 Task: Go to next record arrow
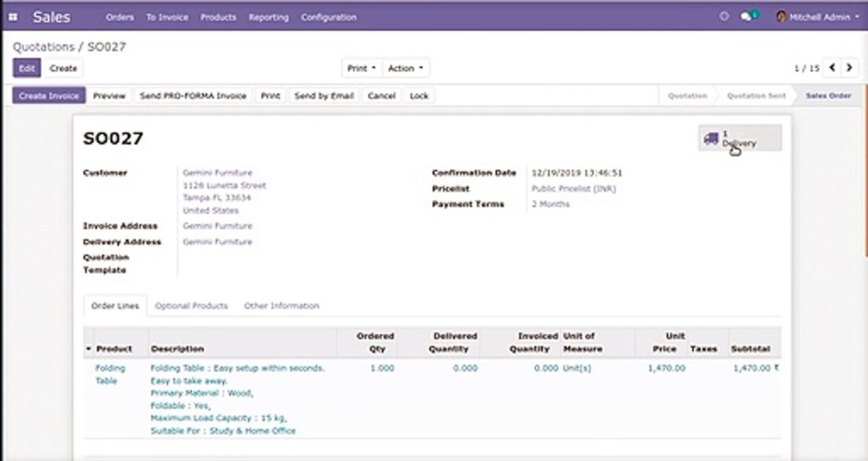(849, 67)
